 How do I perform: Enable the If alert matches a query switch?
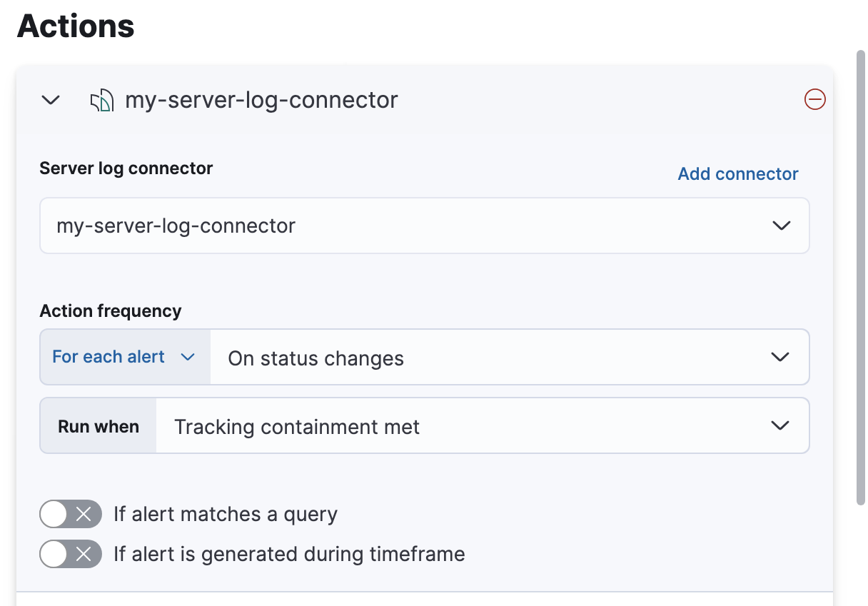(x=71, y=514)
